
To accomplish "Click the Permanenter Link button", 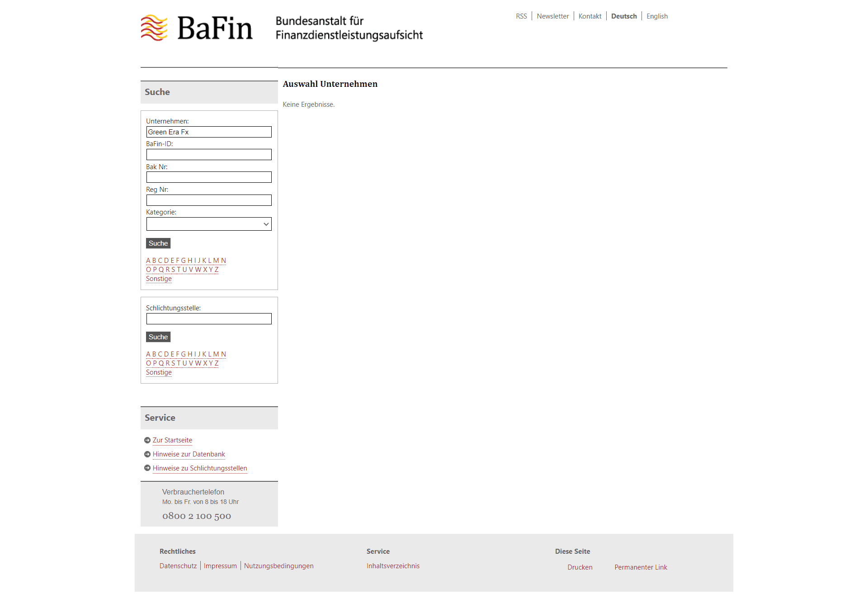I will [x=640, y=567].
